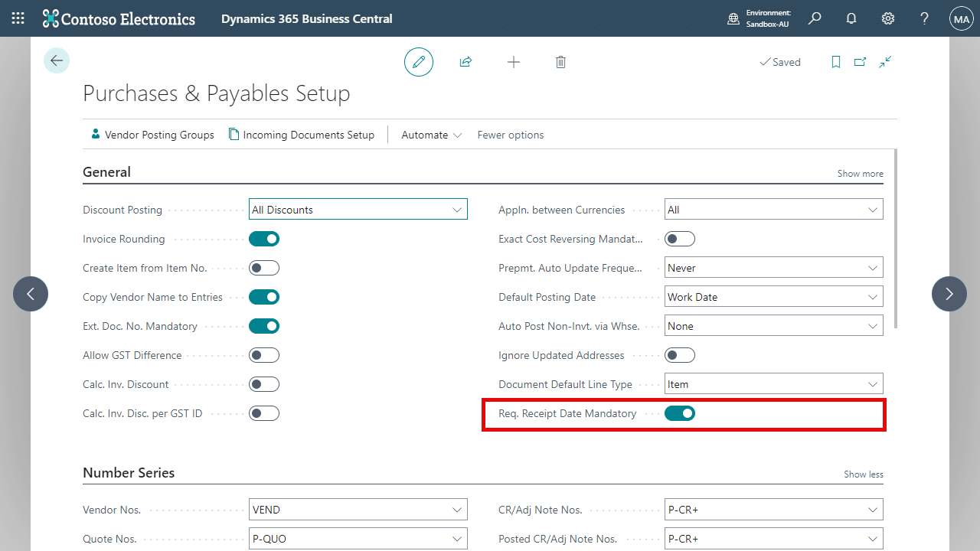Click the share page icon

click(465, 62)
